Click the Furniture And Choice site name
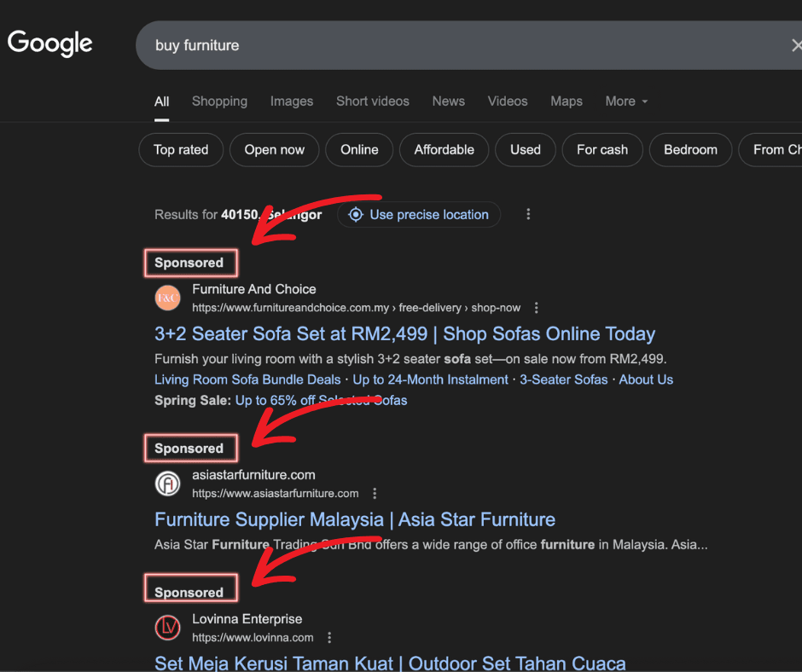 [254, 289]
